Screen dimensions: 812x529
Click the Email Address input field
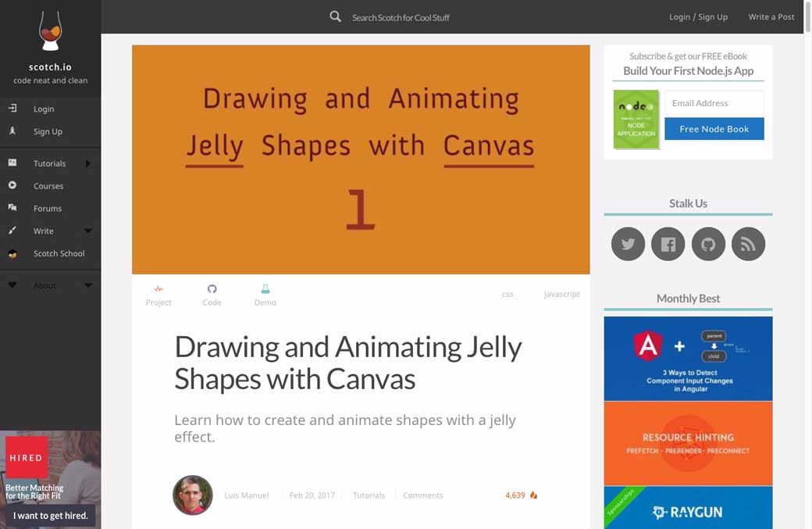click(x=713, y=103)
